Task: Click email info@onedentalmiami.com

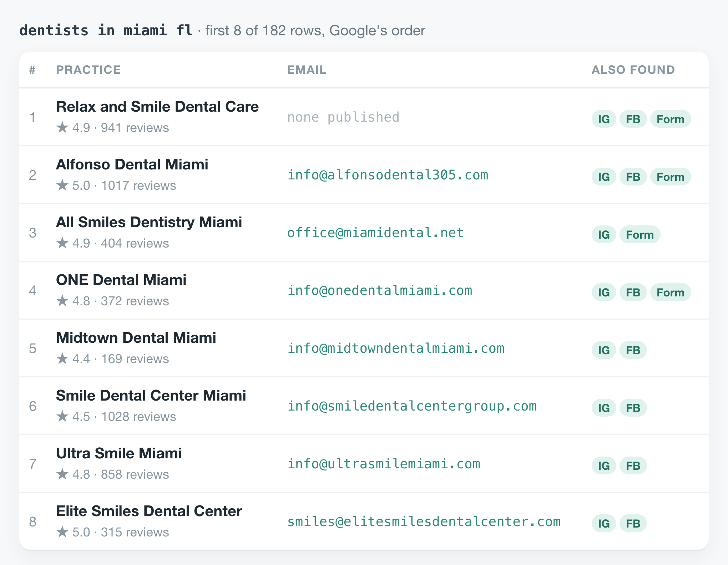Action: coord(380,291)
